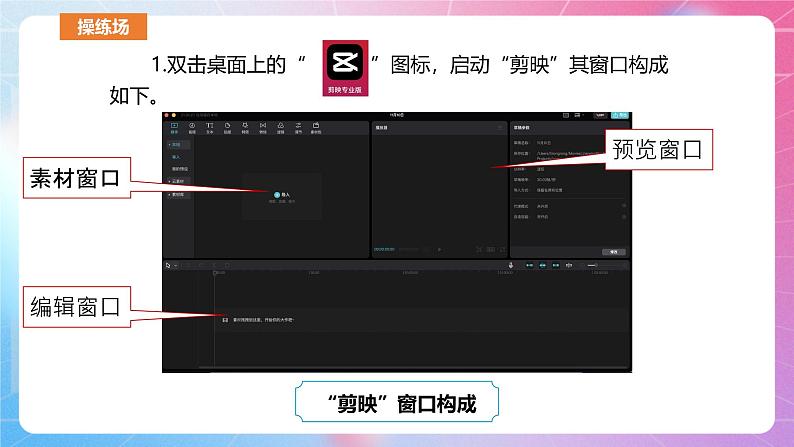Open the 播放器 player panel menu icon

click(x=500, y=128)
